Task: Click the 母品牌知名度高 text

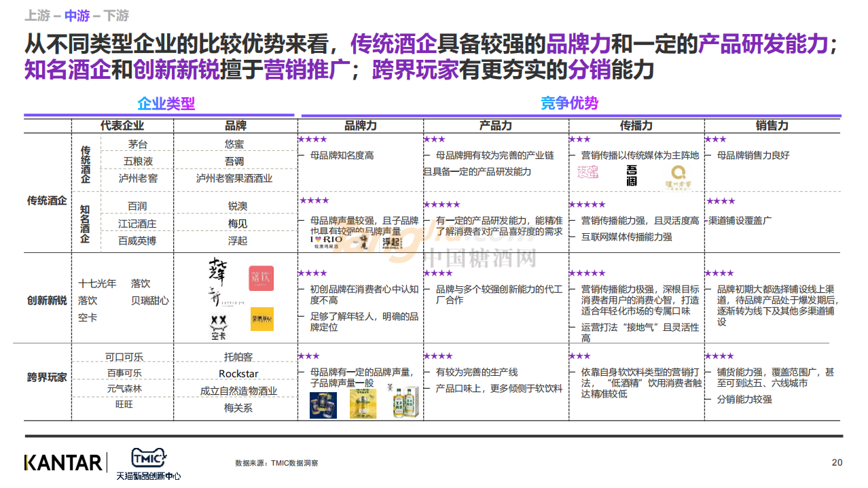Action: 342,156
